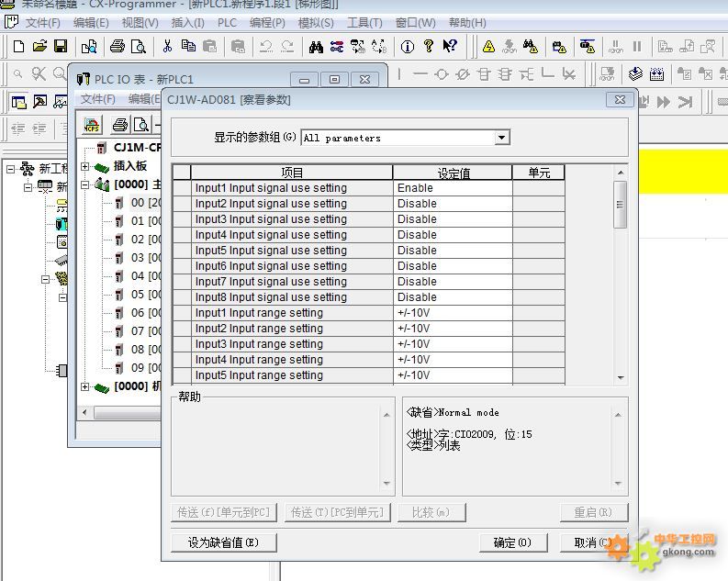Collapse the PLC node under 新工程

[x=28, y=187]
